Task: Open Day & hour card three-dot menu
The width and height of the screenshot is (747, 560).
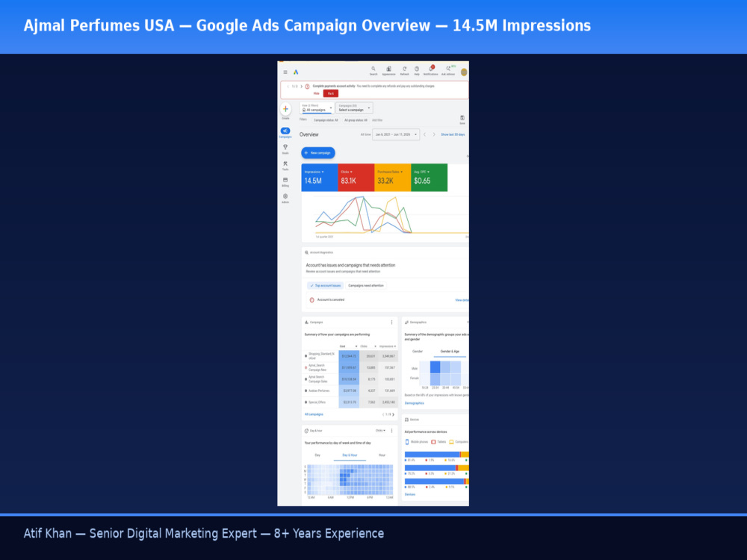Action: point(392,431)
